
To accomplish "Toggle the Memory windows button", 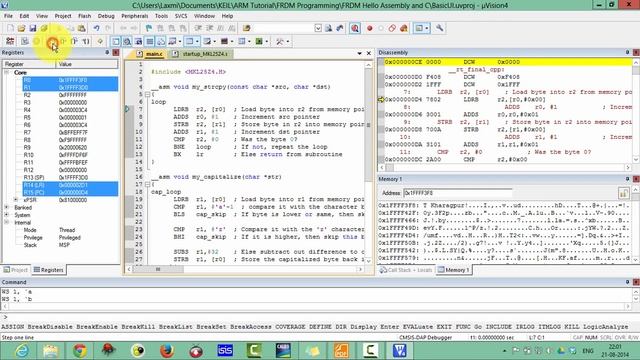I will click(x=189, y=41).
